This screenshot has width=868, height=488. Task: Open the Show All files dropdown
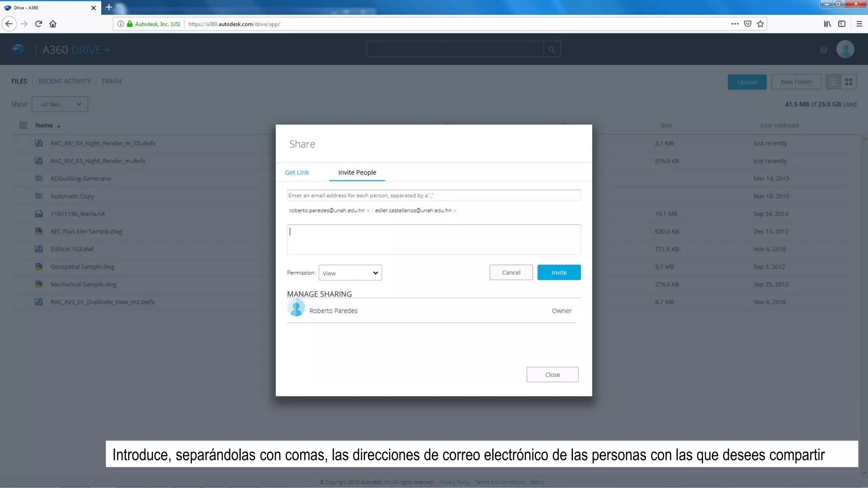click(60, 104)
